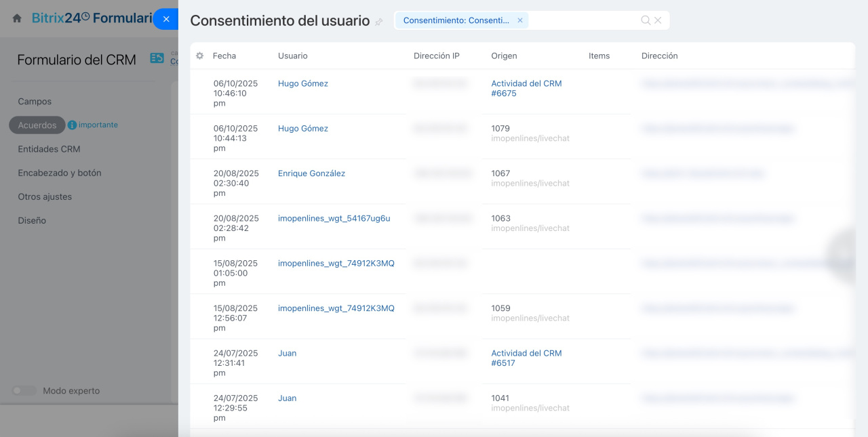Open imopenlines_wgt_74912K3MQ from 12:56:07 pm row
The width and height of the screenshot is (868, 437).
click(x=336, y=308)
